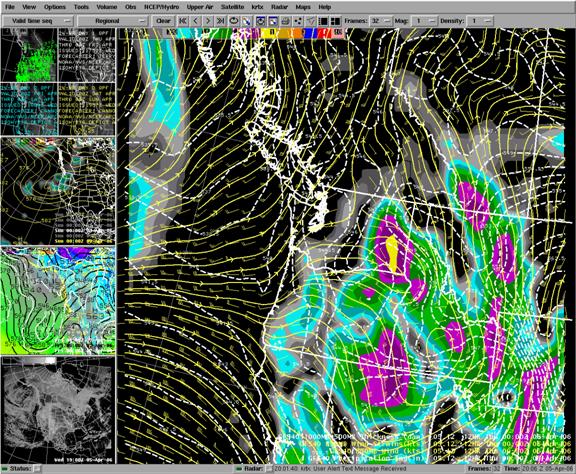
Task: Step forward one frame
Action: tap(208, 21)
